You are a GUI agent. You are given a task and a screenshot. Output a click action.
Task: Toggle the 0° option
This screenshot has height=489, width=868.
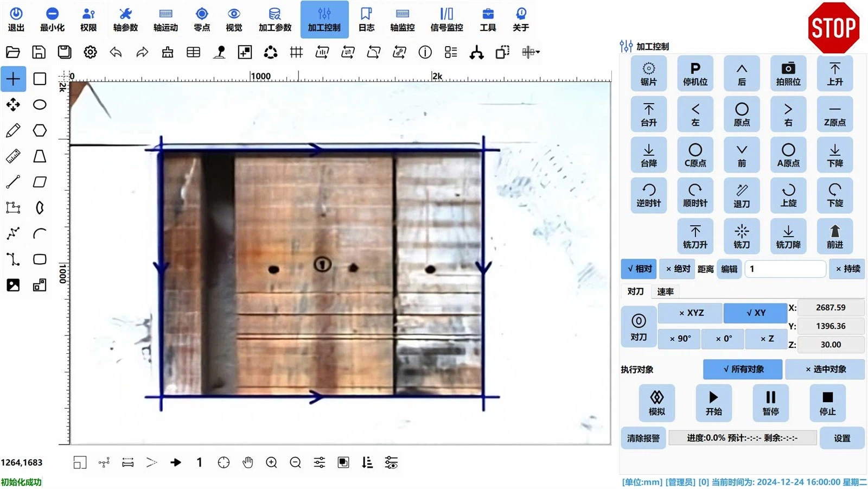[x=723, y=338]
